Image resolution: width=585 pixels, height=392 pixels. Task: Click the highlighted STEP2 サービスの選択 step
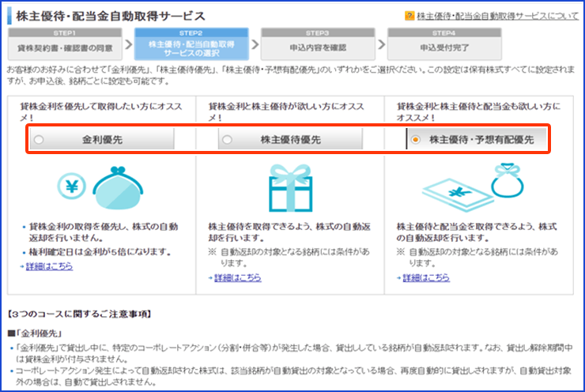coord(191,44)
